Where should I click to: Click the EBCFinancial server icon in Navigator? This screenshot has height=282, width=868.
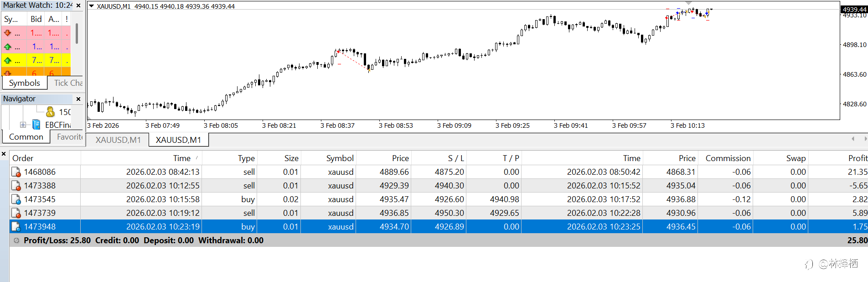tap(36, 125)
